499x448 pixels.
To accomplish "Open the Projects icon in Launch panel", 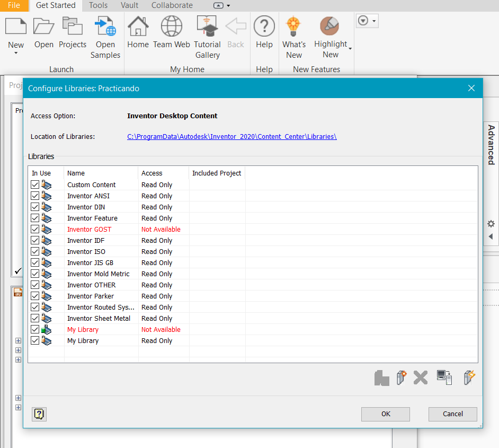I will tap(72, 25).
